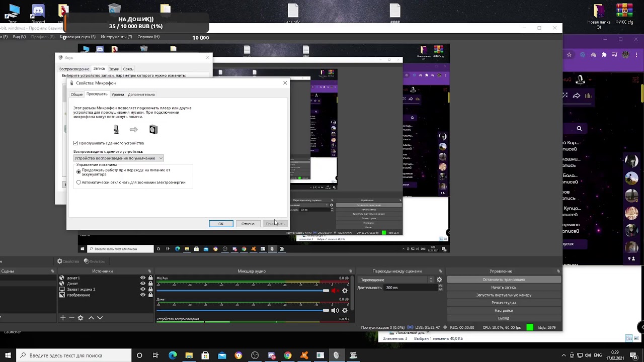This screenshot has width=644, height=362.
Task: Open Microsoft Store from the taskbar
Action: (205, 355)
